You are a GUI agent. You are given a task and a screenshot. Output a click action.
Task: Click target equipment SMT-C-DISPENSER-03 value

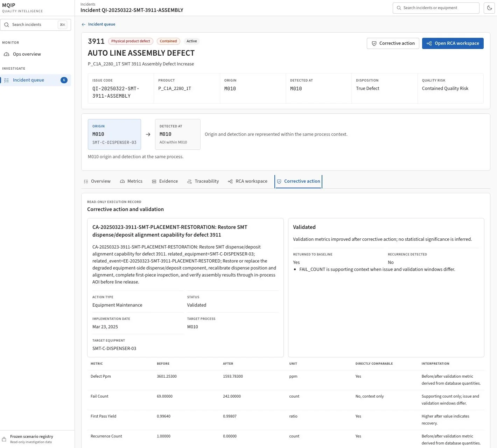point(114,349)
